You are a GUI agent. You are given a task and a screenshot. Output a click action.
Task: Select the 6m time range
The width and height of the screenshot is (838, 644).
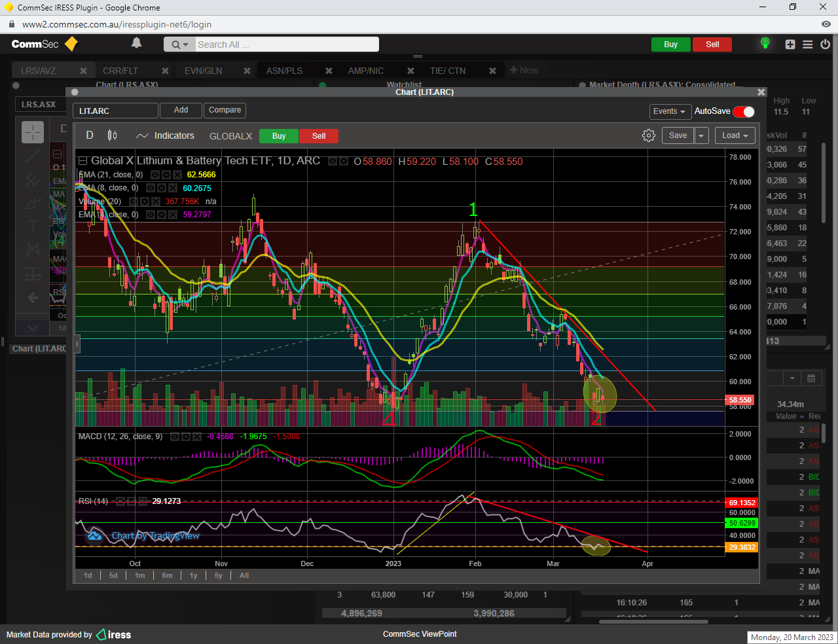[167, 575]
